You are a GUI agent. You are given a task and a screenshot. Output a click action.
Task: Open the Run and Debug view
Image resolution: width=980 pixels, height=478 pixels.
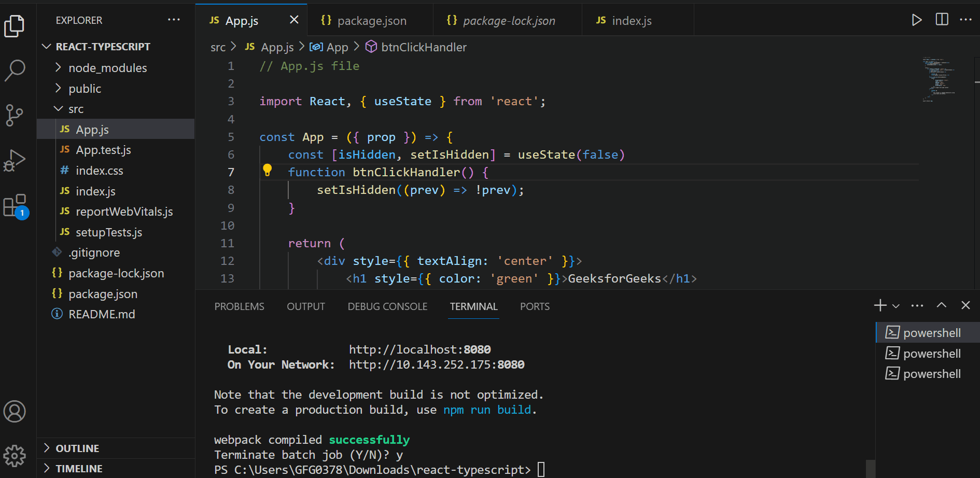click(x=16, y=160)
